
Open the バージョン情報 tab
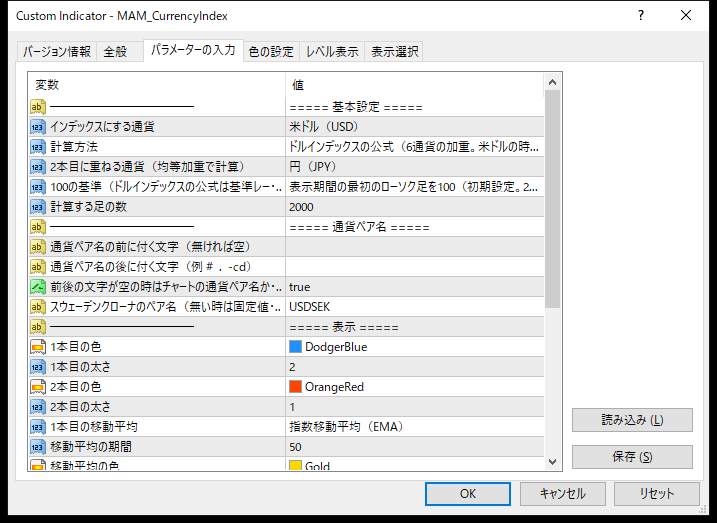coord(57,52)
